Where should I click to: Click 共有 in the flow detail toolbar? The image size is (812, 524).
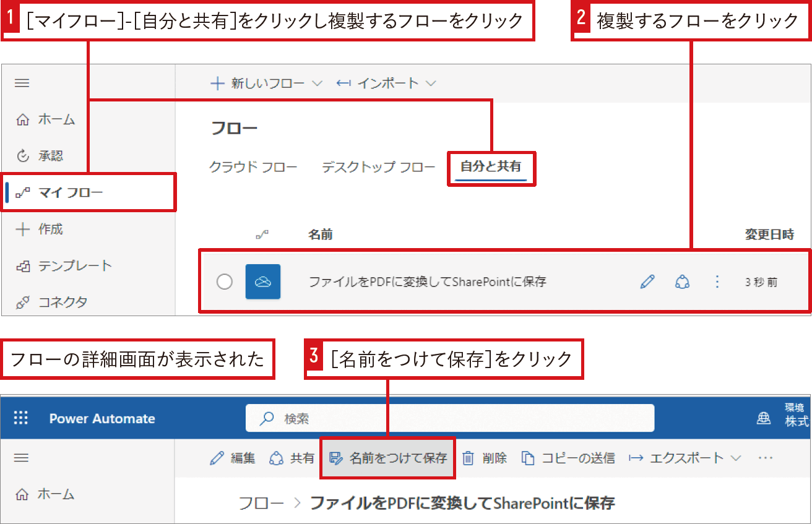tap(292, 458)
